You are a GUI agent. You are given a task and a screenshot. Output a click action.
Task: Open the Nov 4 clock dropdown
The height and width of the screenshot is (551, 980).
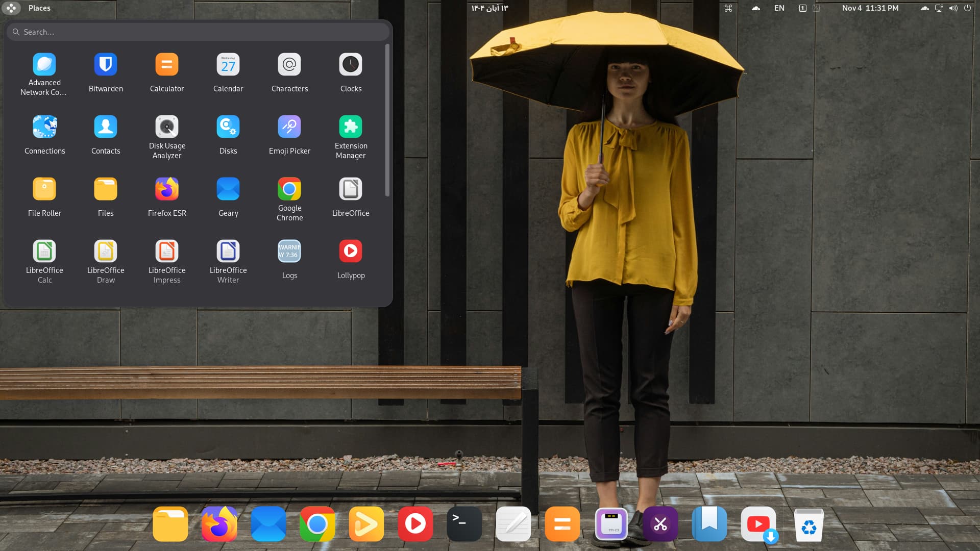[870, 8]
